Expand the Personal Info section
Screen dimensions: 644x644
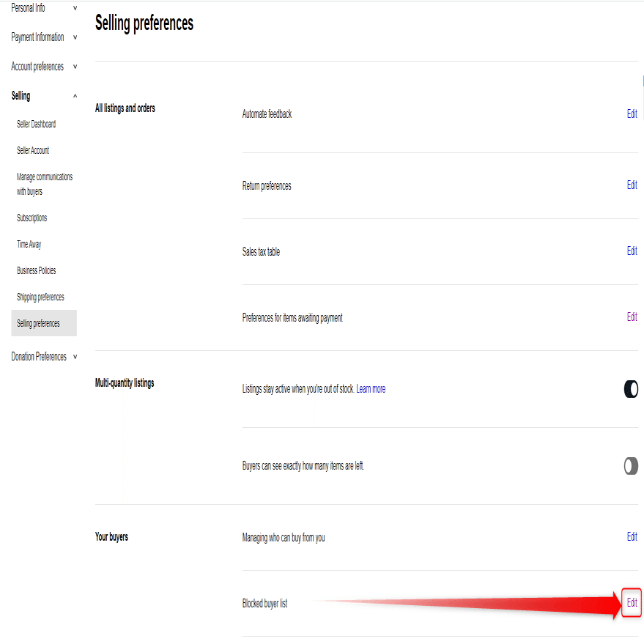(44, 8)
